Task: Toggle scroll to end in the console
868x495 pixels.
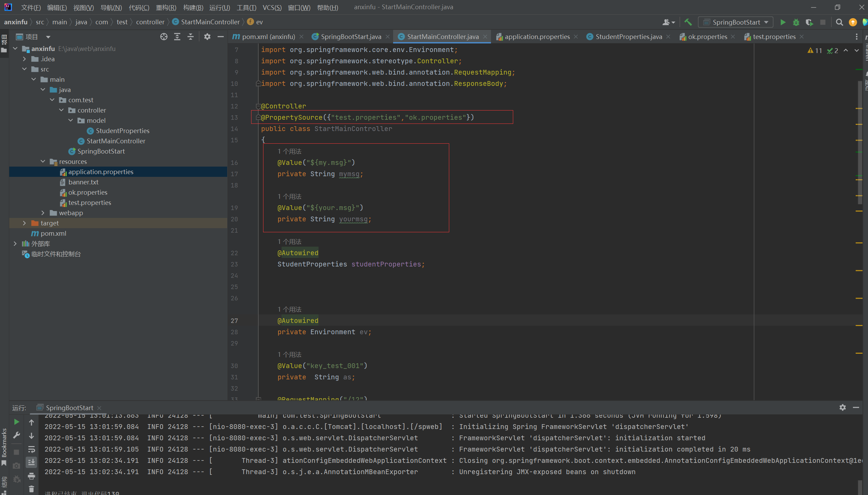Action: tap(31, 462)
